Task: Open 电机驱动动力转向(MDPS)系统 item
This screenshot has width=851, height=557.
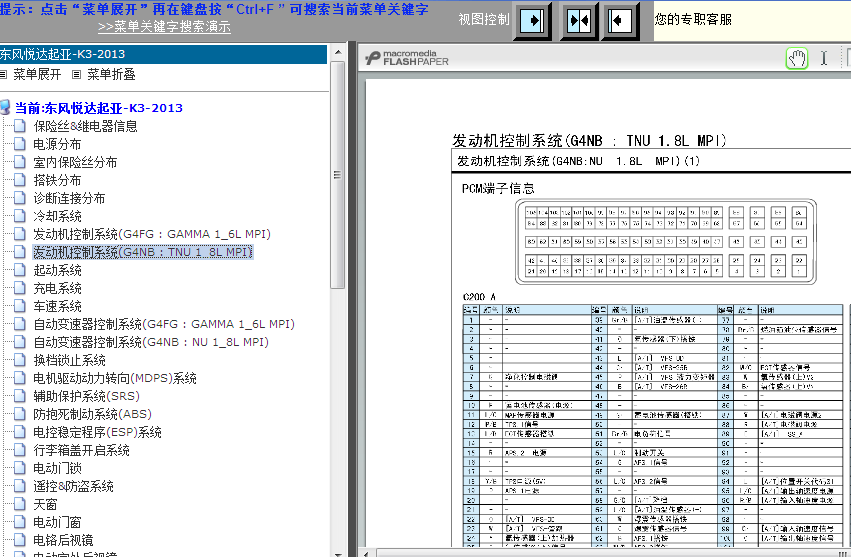Action: (x=115, y=378)
